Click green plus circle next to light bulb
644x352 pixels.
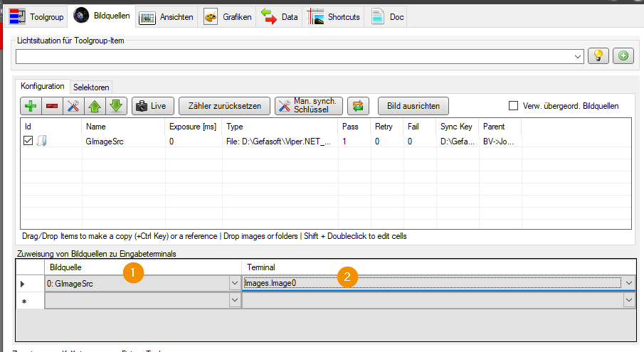[x=623, y=55]
